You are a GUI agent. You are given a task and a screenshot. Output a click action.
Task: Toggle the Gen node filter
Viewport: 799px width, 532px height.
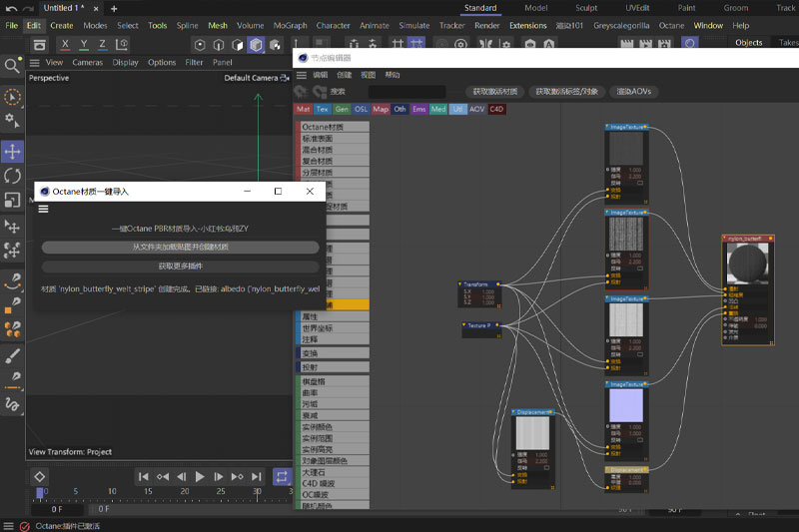(x=342, y=109)
